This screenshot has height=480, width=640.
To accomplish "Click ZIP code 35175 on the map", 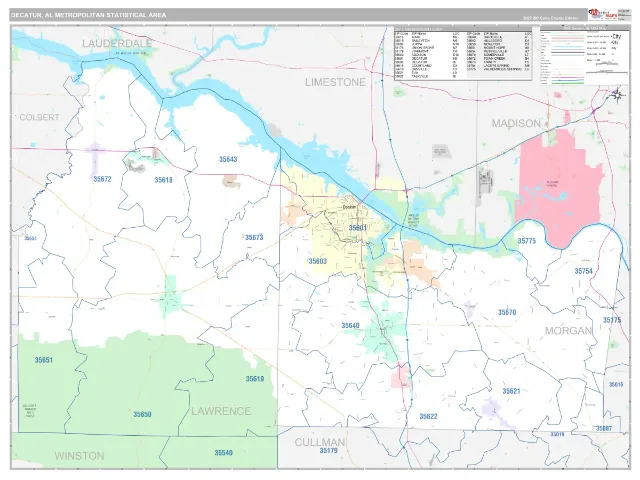I will pyautogui.click(x=612, y=320).
